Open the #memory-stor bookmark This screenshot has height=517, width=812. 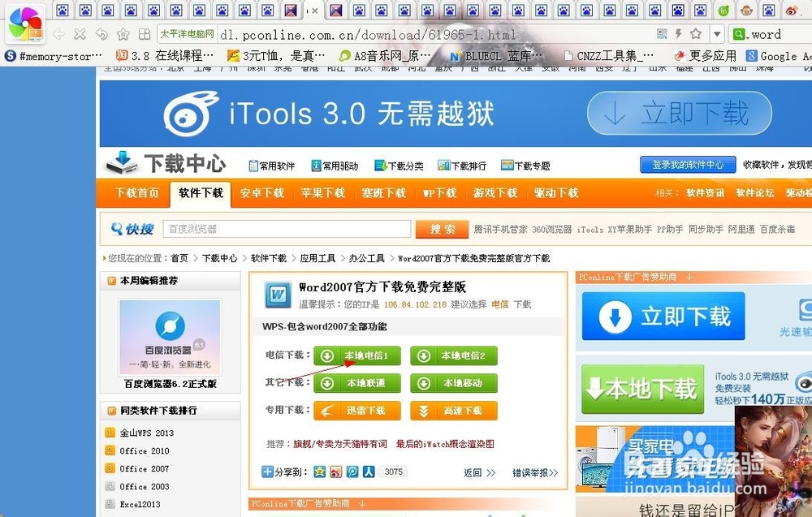54,56
